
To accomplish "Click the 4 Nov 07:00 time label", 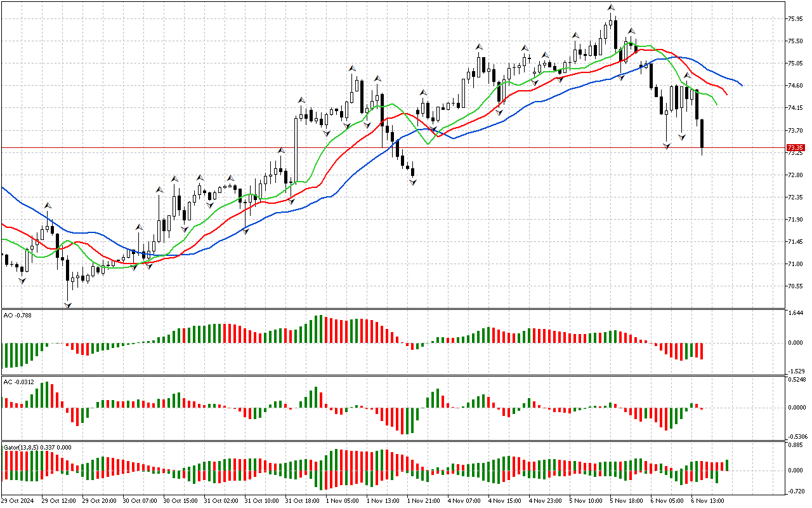I will [x=465, y=500].
